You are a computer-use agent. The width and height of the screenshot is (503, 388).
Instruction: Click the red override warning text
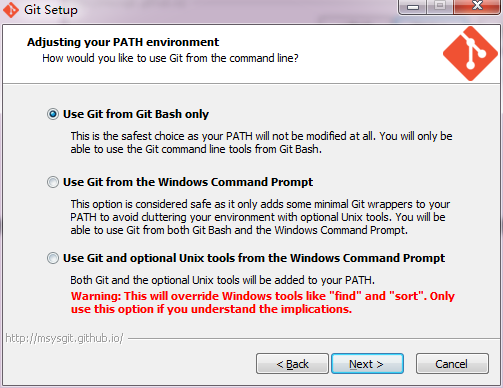coord(263,303)
